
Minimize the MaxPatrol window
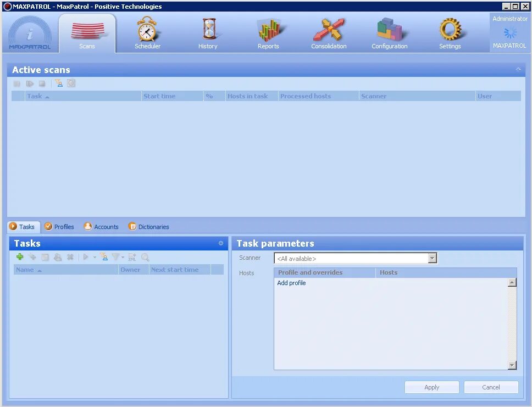pyautogui.click(x=506, y=6)
